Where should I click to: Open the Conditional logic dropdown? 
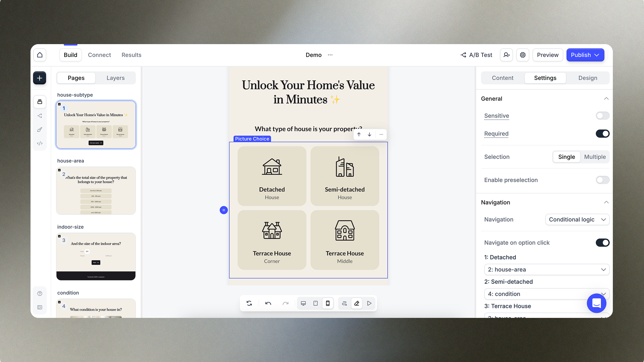point(577,220)
